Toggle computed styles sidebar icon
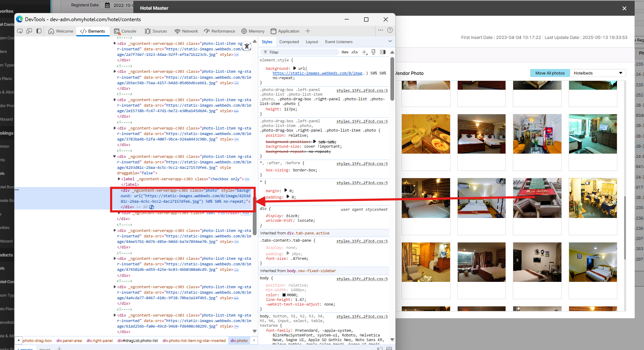The height and width of the screenshot is (350, 644). point(383,52)
